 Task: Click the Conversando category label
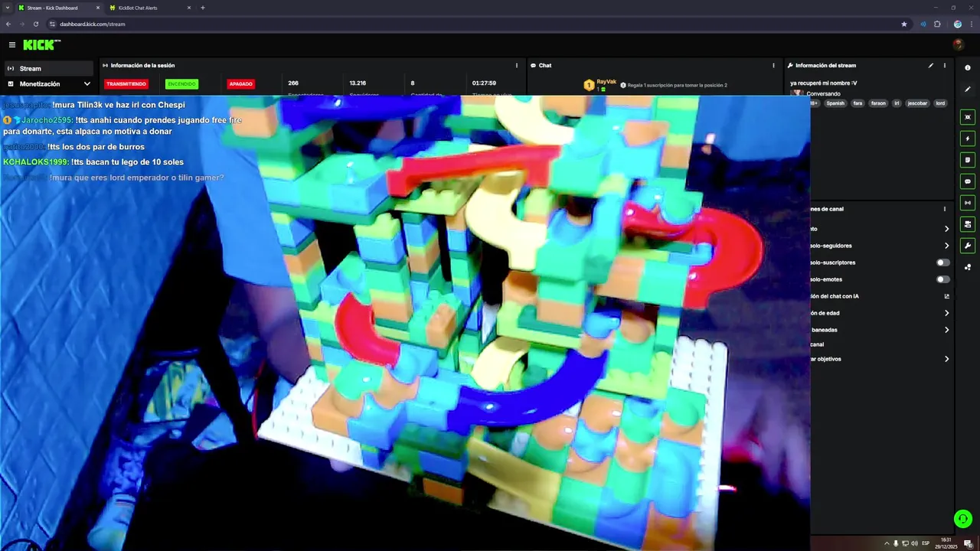[x=823, y=94]
